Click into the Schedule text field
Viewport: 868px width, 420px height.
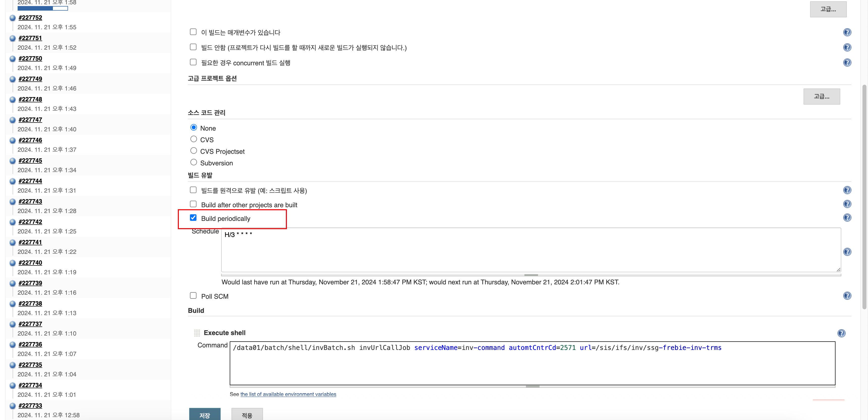(530, 250)
